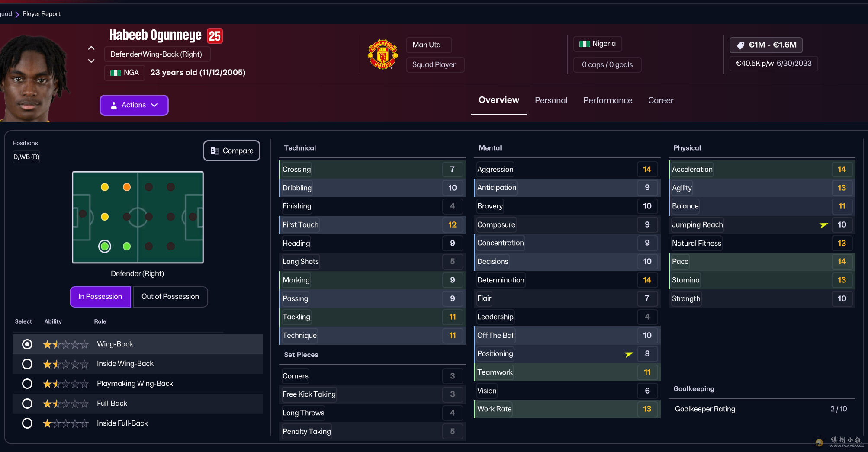This screenshot has width=868, height=452.
Task: Click the orange position dot on pitch
Action: [127, 187]
